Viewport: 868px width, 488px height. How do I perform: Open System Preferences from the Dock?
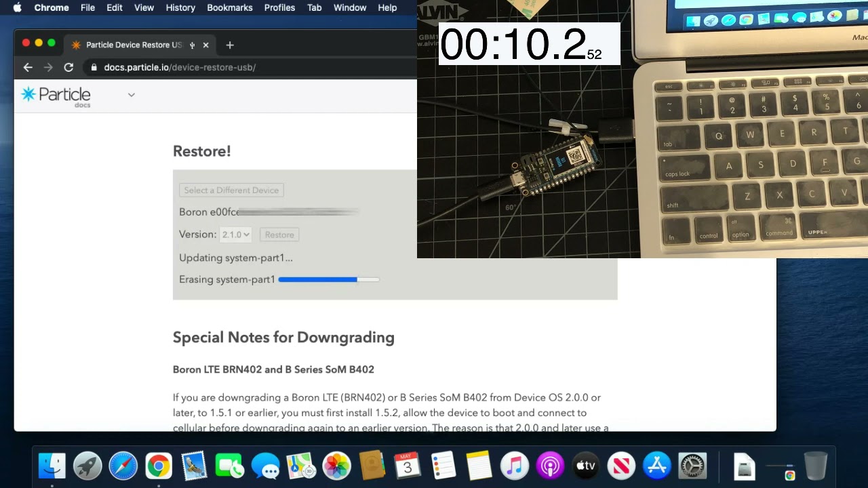[692, 466]
